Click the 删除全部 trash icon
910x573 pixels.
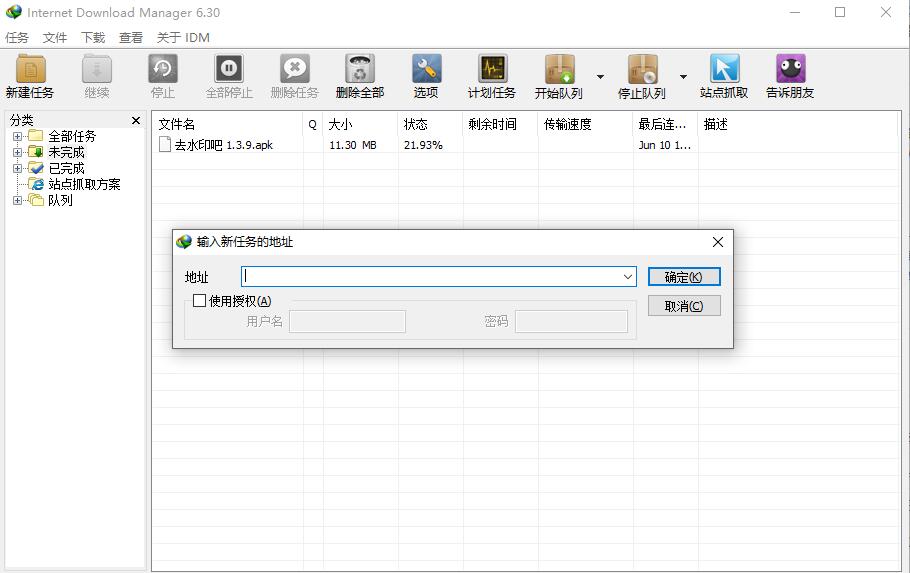(360, 69)
